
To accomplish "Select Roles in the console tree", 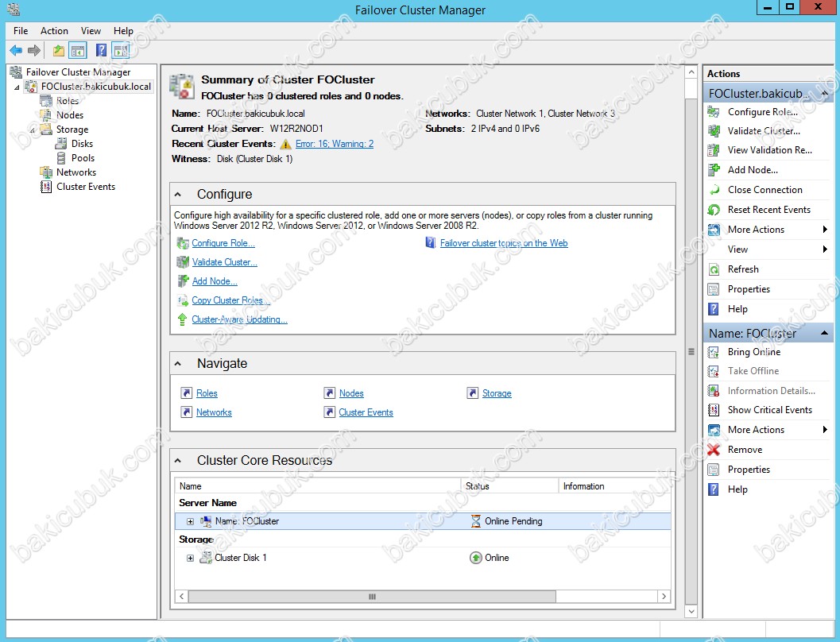I will 68,101.
